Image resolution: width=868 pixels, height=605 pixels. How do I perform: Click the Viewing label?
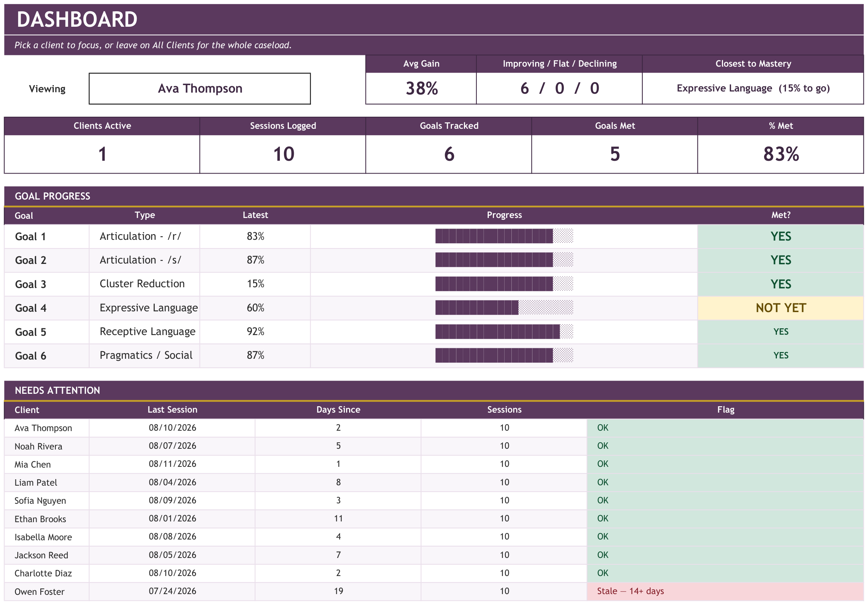pos(47,89)
